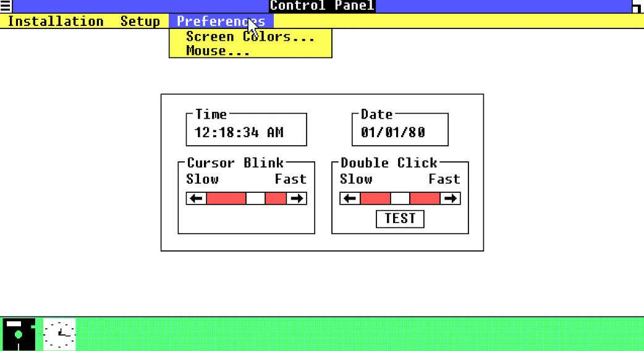Image resolution: width=644 pixels, height=351 pixels.
Task: Click the white Cursor Blink slider thumb
Action: tap(255, 198)
